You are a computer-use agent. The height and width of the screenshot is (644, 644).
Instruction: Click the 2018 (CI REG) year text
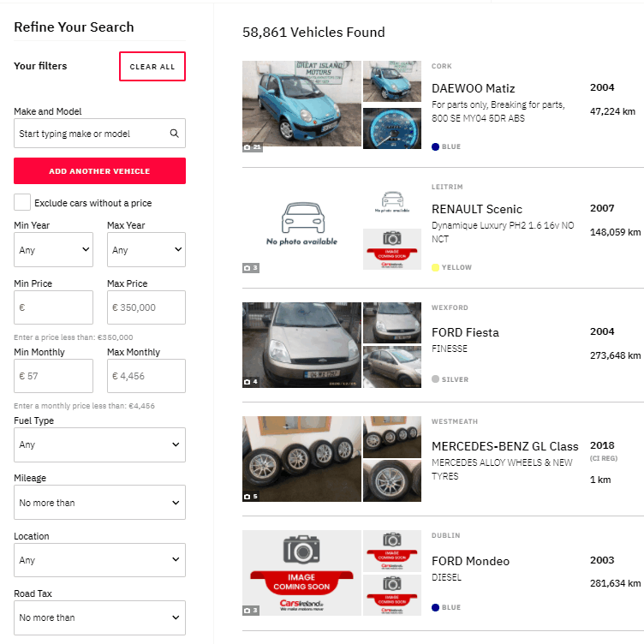[x=604, y=451]
